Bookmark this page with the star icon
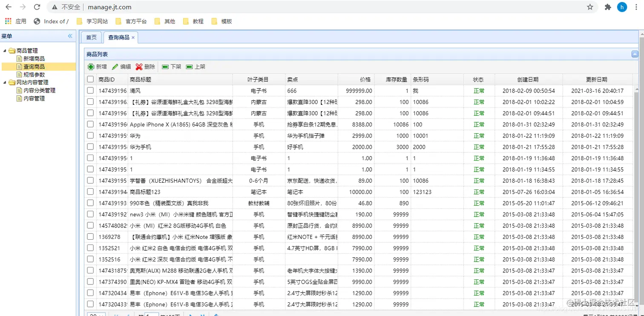Screen dimensions: 644x316 point(590,7)
